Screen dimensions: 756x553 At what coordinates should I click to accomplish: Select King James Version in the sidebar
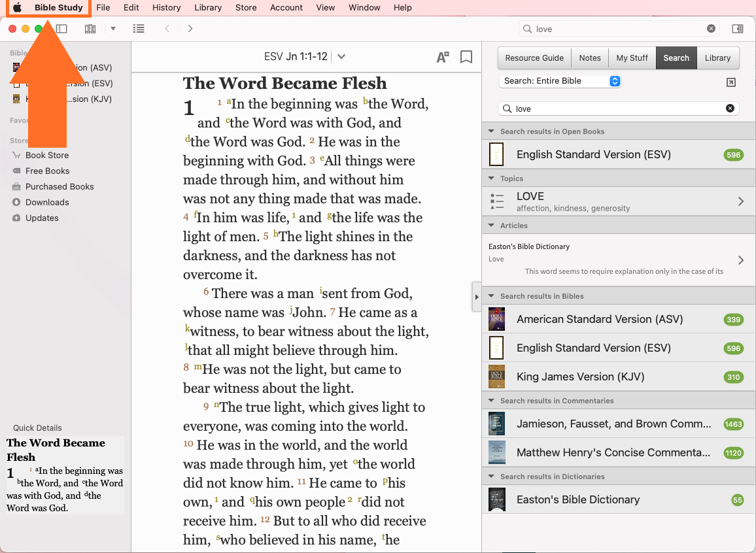tap(65, 99)
